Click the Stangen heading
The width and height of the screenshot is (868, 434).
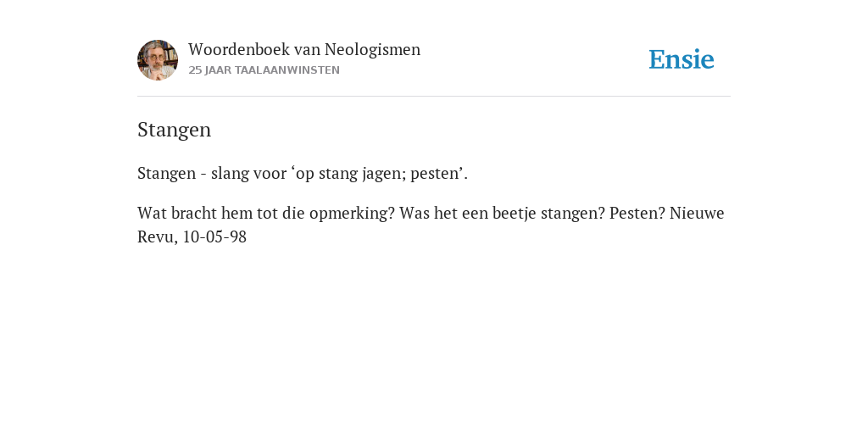175,130
